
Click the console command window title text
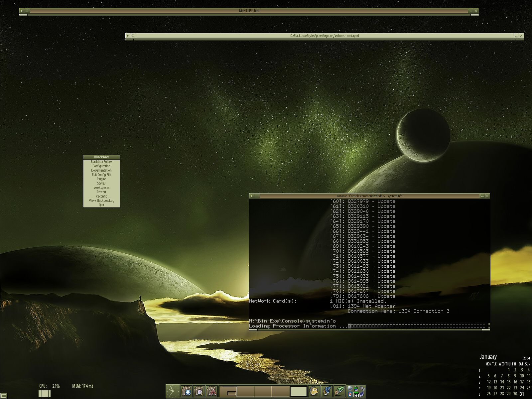369,196
